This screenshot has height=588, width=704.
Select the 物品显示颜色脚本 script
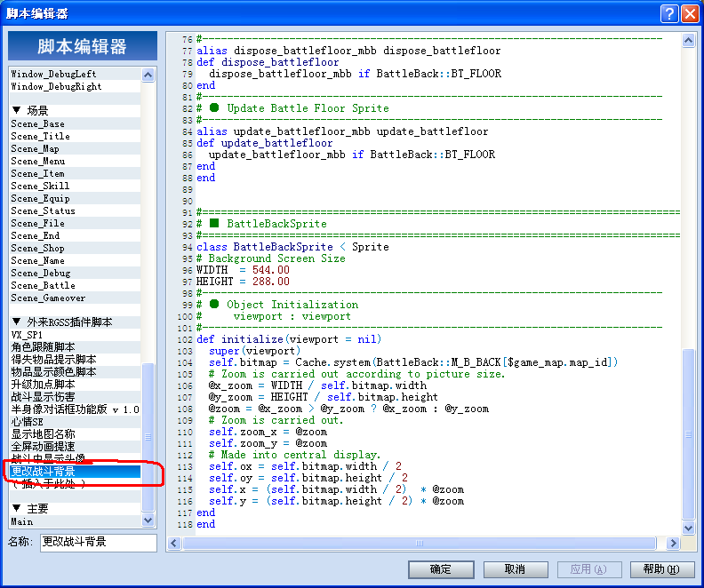tap(75, 372)
